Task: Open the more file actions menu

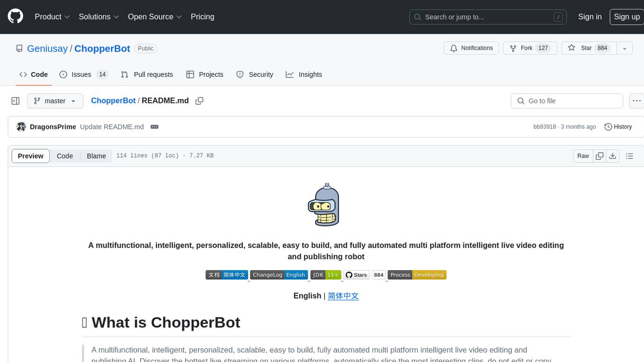Action: click(x=636, y=101)
